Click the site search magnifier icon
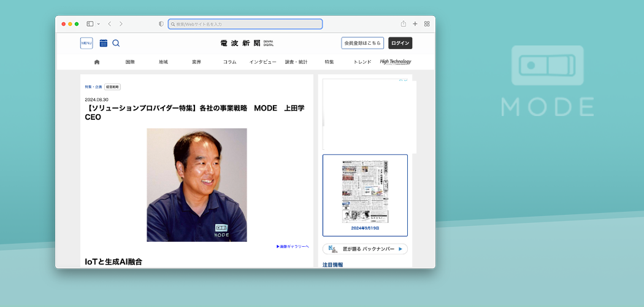 tap(116, 43)
